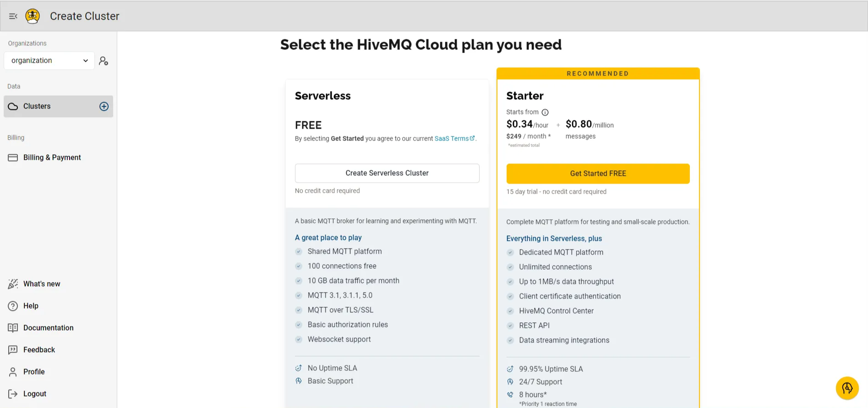Screen dimensions: 868x408
Task: Click check icon beside Websocket support
Action: 299,339
